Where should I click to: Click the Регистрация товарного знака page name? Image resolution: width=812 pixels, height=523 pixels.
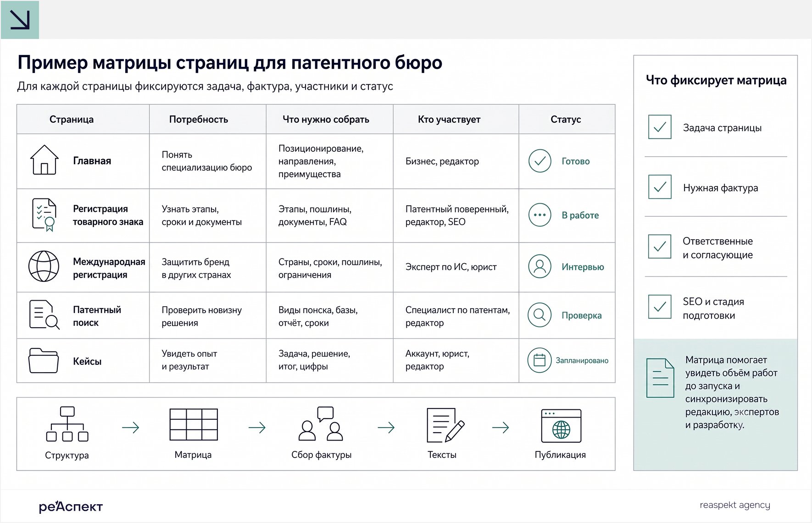point(108,215)
